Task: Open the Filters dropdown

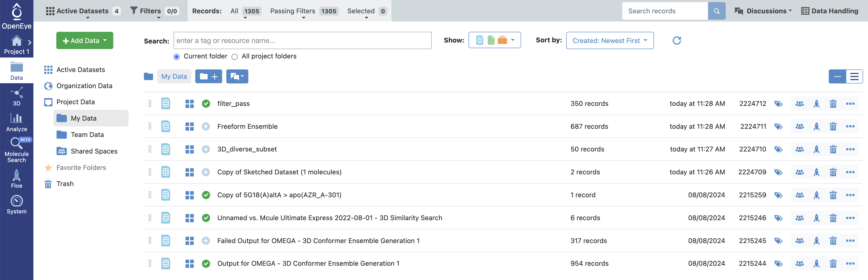Action: tap(155, 11)
